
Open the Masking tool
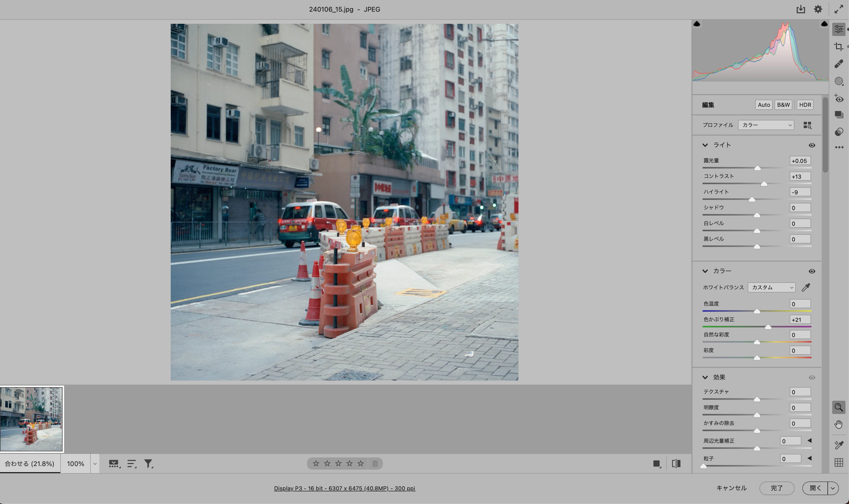coord(838,81)
